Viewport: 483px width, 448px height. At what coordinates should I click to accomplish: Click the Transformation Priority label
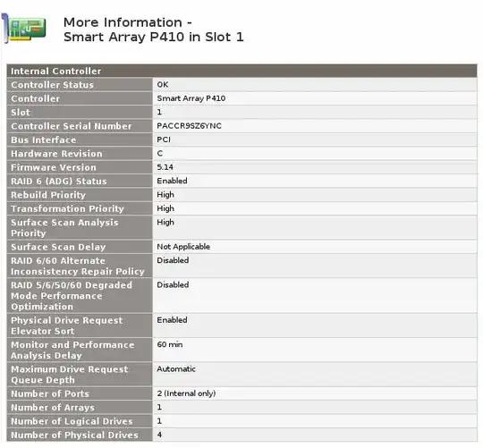67,208
